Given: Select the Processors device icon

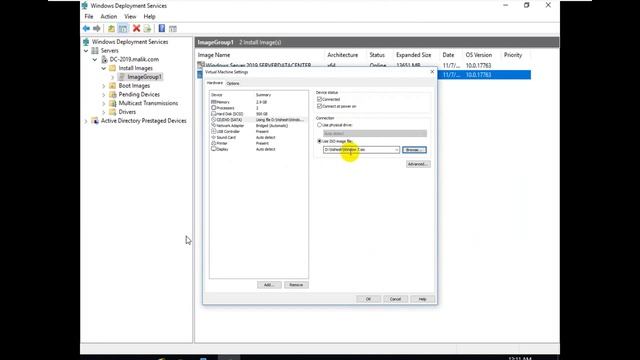Looking at the screenshot, I should [x=213, y=108].
